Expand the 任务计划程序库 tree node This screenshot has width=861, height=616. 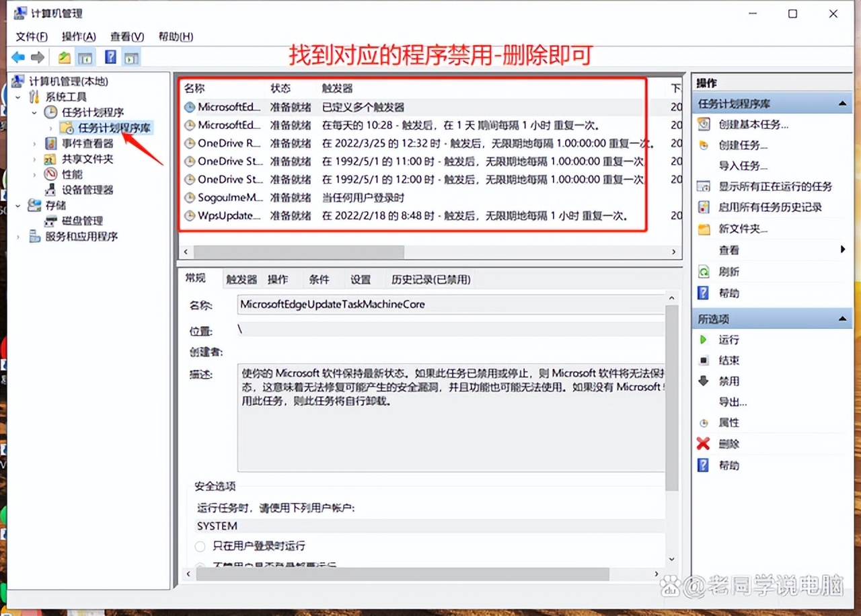click(51, 128)
